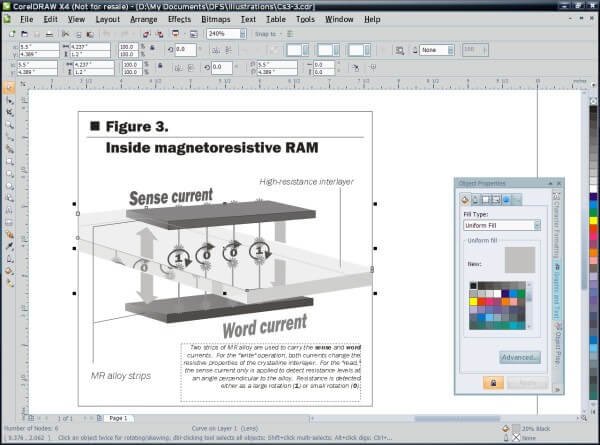Open the Arrange menu
The image size is (600, 445).
point(143,19)
